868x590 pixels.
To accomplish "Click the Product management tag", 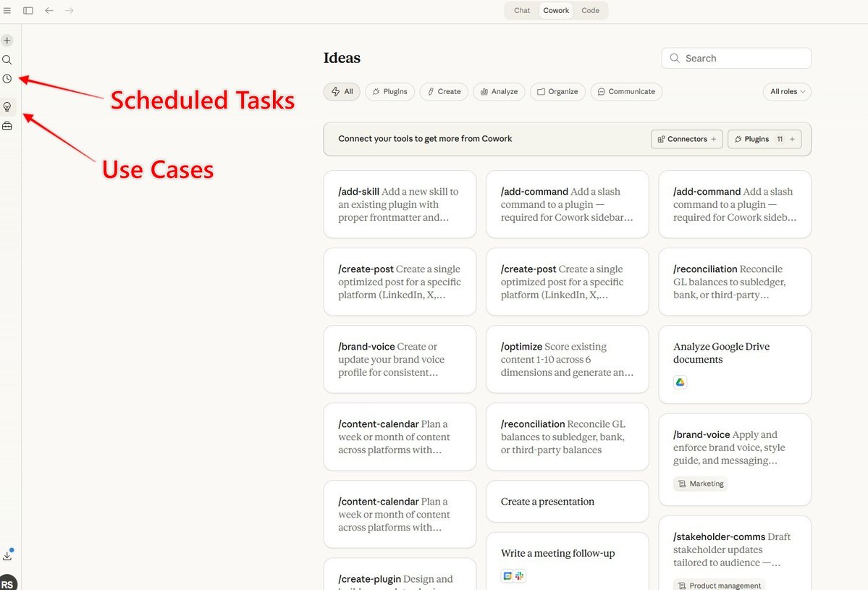I will coord(720,585).
